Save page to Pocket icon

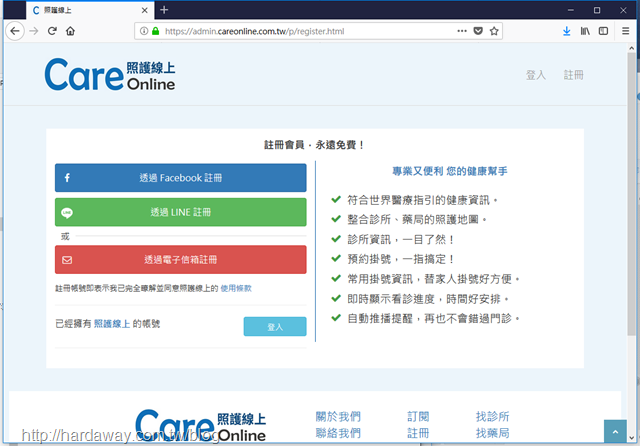[x=478, y=31]
